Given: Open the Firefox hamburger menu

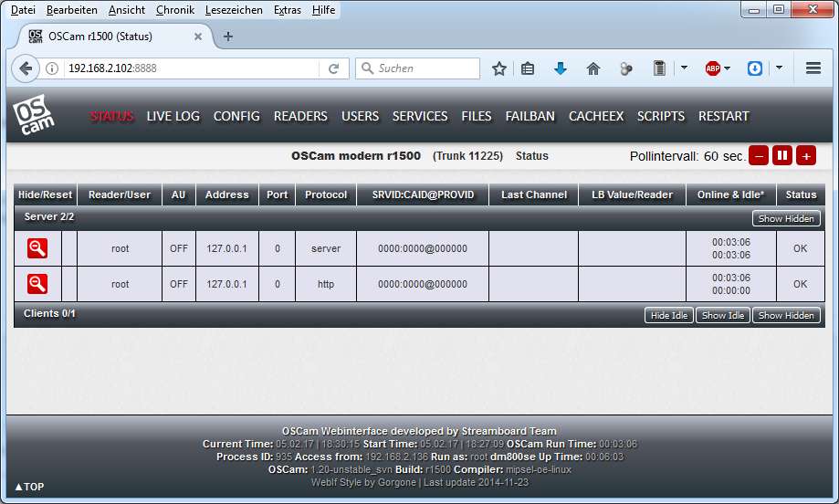Looking at the screenshot, I should (813, 68).
